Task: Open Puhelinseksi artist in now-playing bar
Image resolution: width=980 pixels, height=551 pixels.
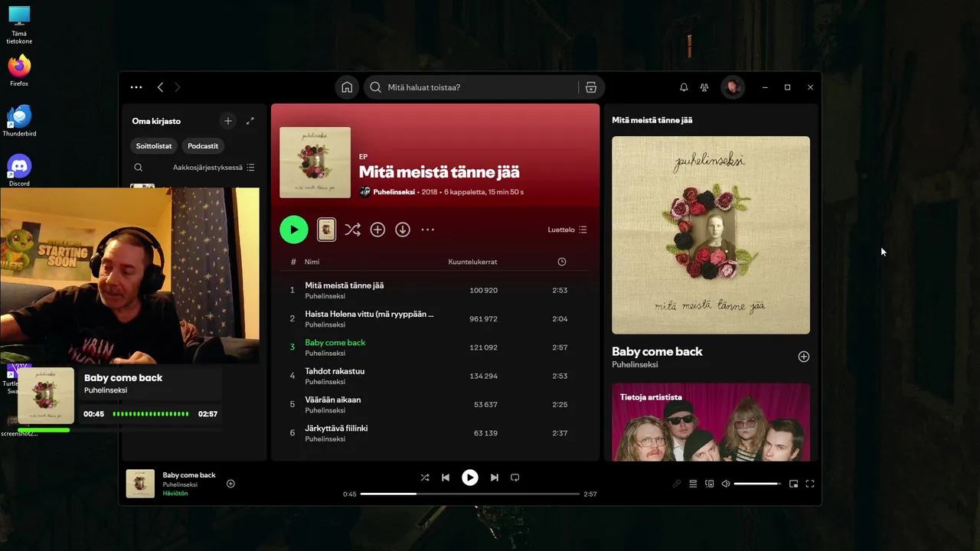Action: pyautogui.click(x=180, y=484)
